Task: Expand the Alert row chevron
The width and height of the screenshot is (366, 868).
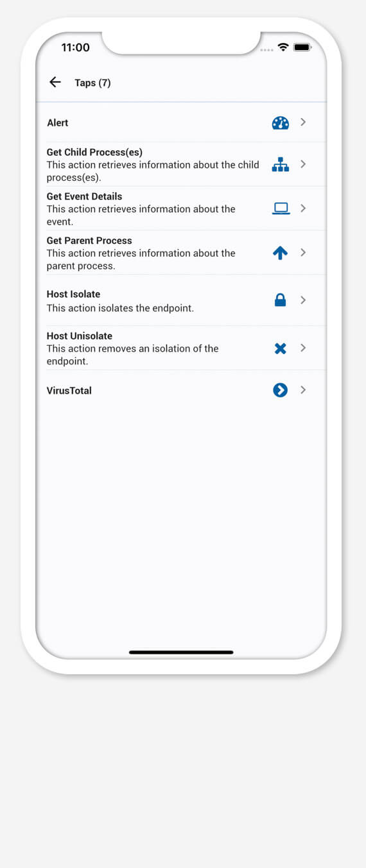Action: (303, 122)
